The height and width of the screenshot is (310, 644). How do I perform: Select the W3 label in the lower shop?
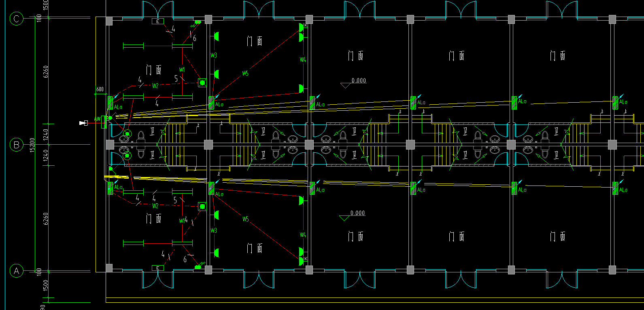pos(214,230)
